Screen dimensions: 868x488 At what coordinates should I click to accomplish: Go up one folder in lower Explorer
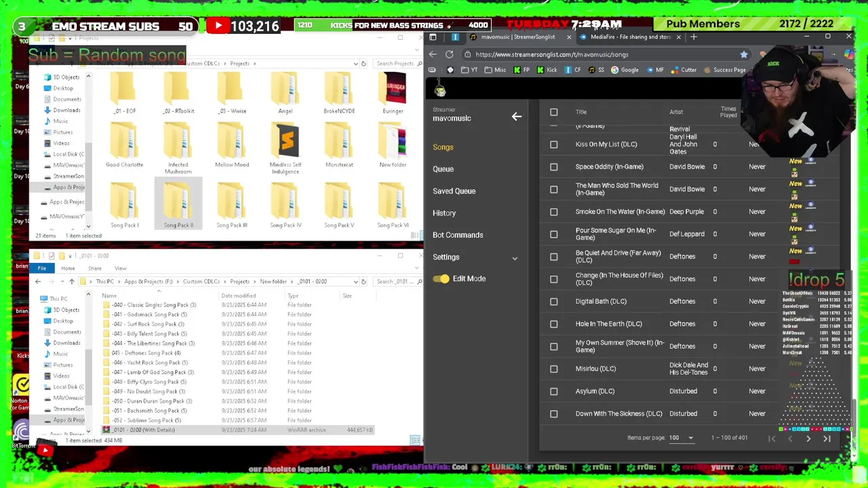pos(71,281)
